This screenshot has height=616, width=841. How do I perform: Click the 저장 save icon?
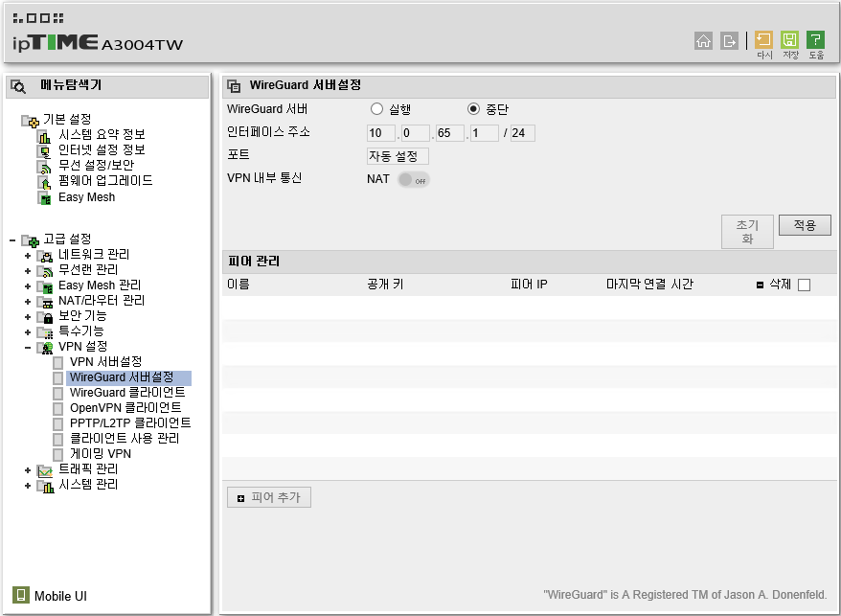click(789, 39)
